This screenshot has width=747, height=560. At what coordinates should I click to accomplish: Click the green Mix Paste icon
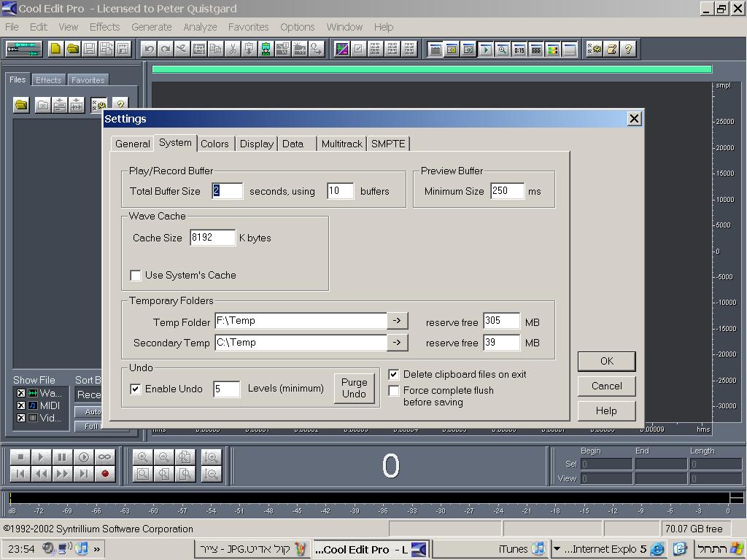click(266, 49)
